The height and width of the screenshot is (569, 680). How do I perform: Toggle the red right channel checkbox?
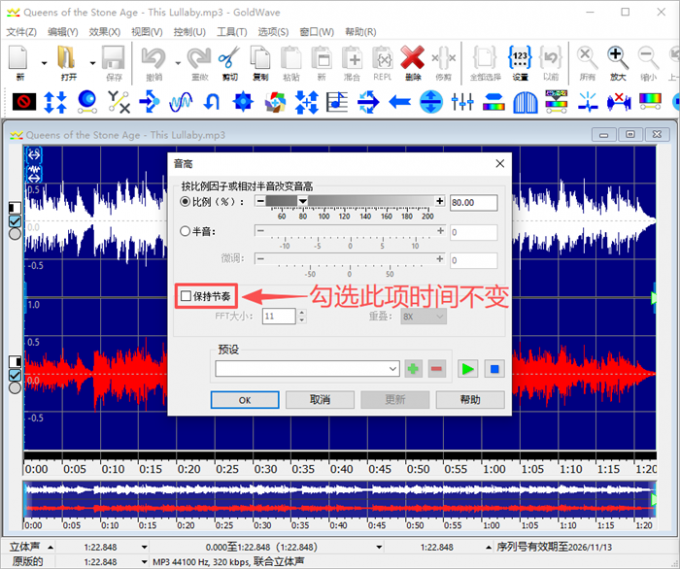pyautogui.click(x=15, y=375)
